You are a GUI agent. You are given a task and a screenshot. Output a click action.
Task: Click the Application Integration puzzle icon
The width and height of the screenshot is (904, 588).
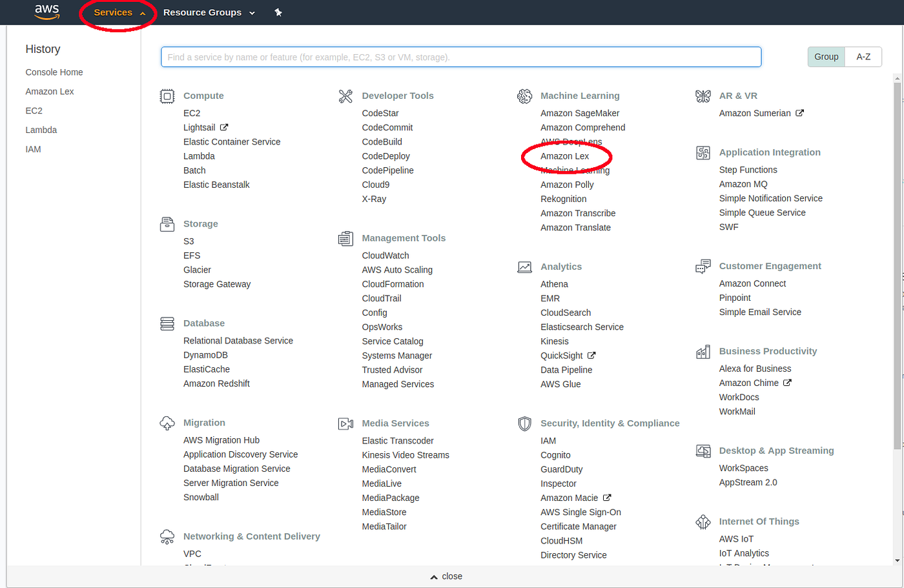(x=703, y=153)
